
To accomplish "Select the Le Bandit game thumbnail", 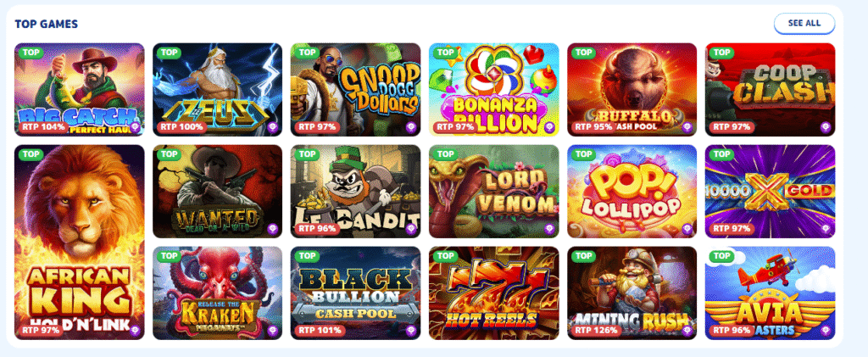I will [355, 192].
